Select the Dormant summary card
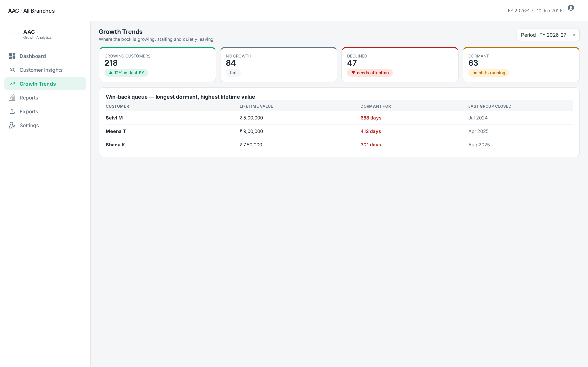Viewport: 588px width, 367px height. point(521,65)
